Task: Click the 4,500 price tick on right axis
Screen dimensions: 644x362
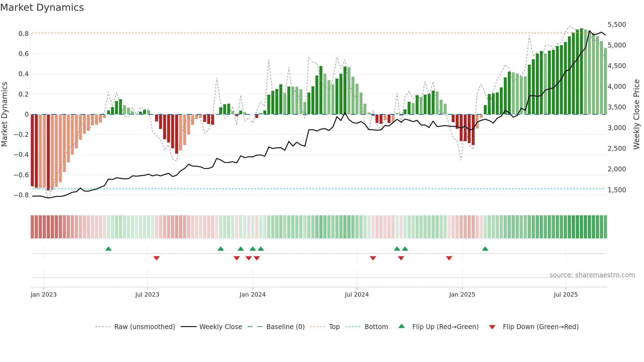Action: click(617, 66)
